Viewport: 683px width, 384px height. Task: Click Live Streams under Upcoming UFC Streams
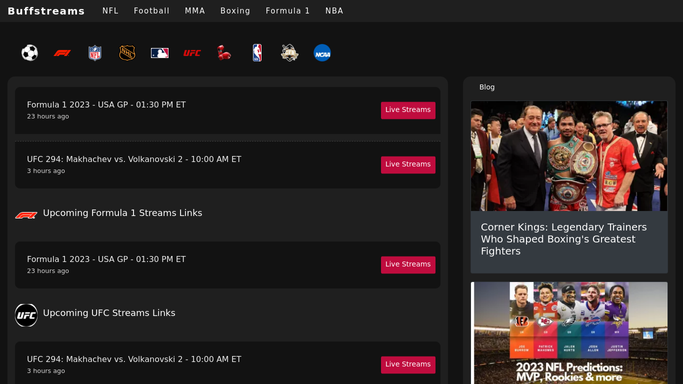coord(408,364)
